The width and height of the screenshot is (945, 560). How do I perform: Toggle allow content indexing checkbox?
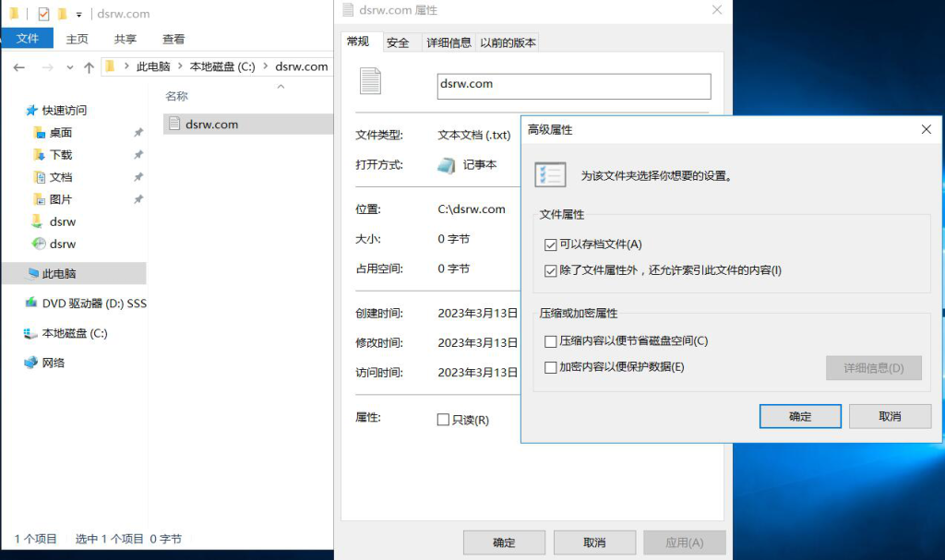click(x=550, y=270)
